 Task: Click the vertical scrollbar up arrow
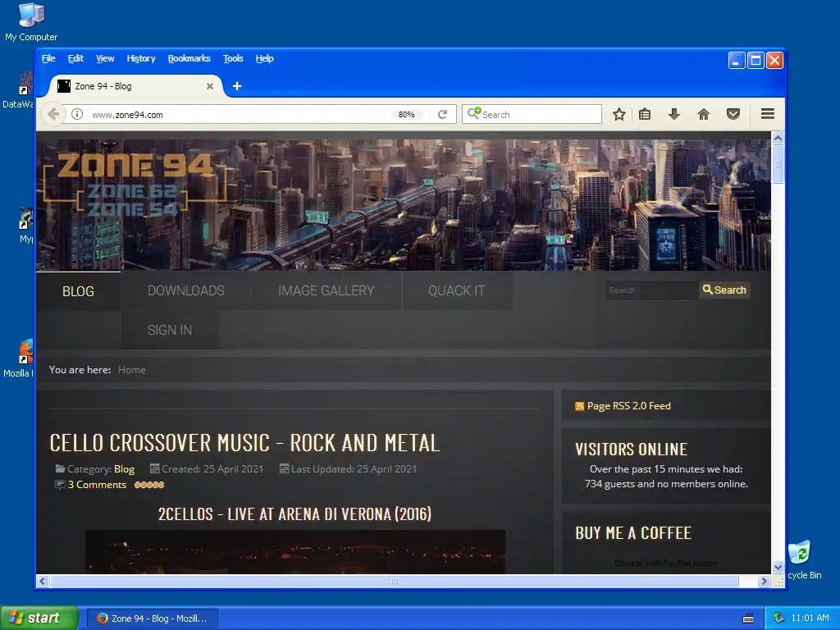778,138
